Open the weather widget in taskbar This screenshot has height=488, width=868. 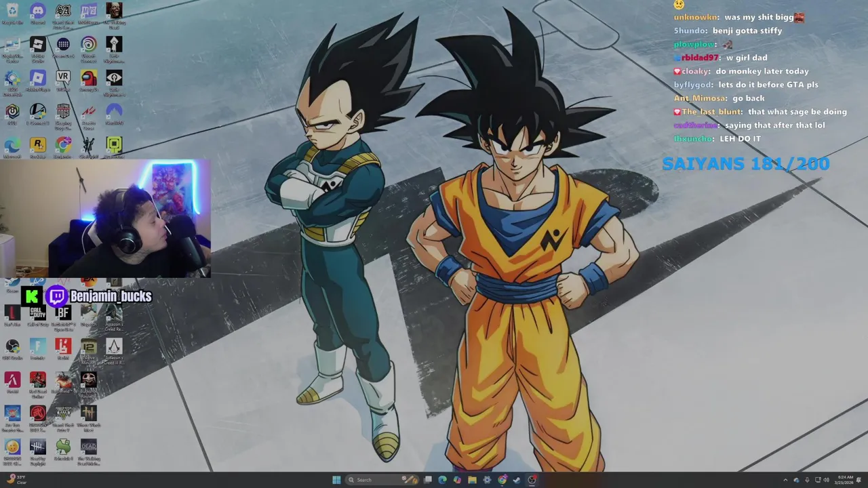click(x=16, y=480)
